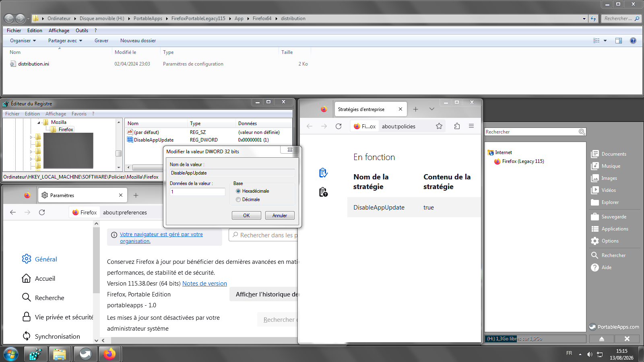Select the DisableAppUpdate registry value
This screenshot has width=644, height=362.
[x=154, y=140]
